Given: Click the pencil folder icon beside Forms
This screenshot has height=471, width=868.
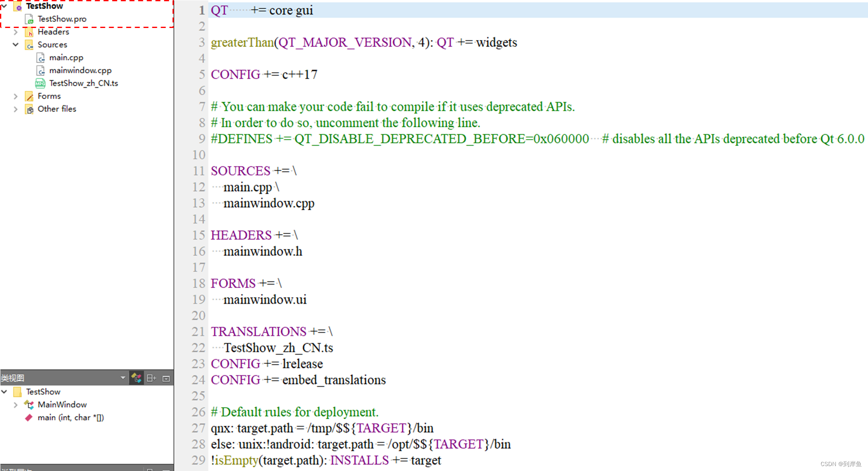Looking at the screenshot, I should [x=29, y=96].
